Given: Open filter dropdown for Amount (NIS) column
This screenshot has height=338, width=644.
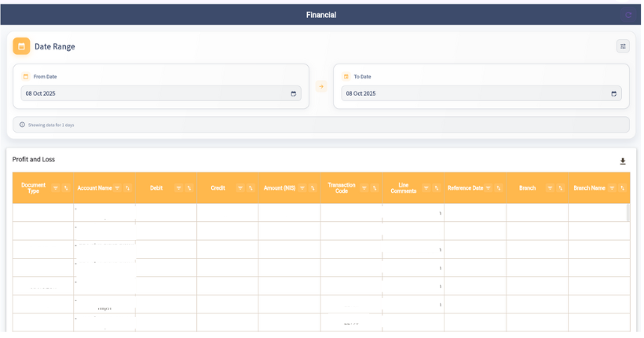Looking at the screenshot, I should 302,188.
